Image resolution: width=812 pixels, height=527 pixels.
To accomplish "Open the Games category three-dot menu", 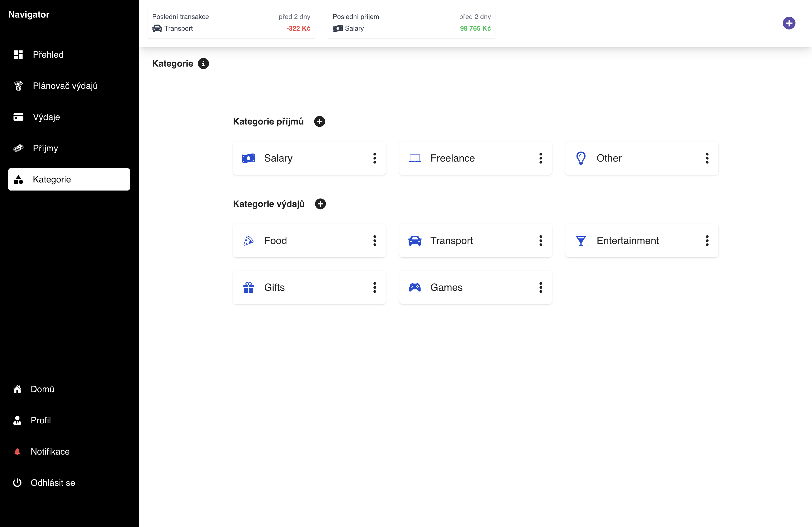I will point(540,287).
